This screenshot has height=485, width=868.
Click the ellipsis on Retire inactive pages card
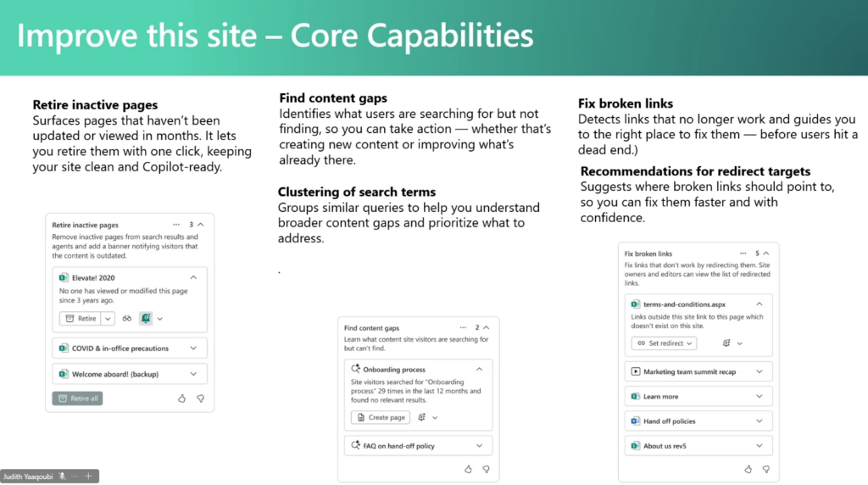[x=176, y=226]
